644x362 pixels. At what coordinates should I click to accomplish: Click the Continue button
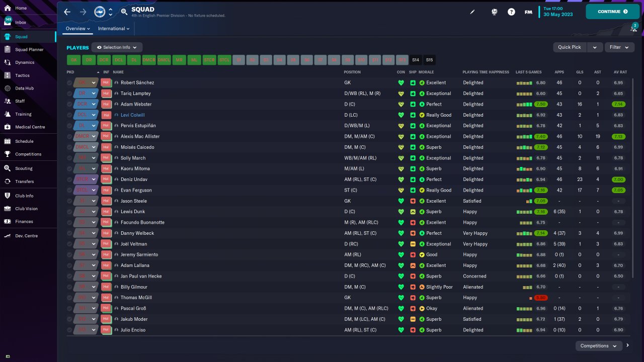pos(612,12)
